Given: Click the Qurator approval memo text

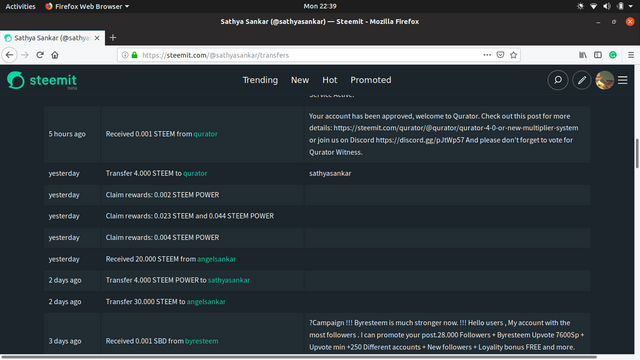Looking at the screenshot, I should pos(443,134).
